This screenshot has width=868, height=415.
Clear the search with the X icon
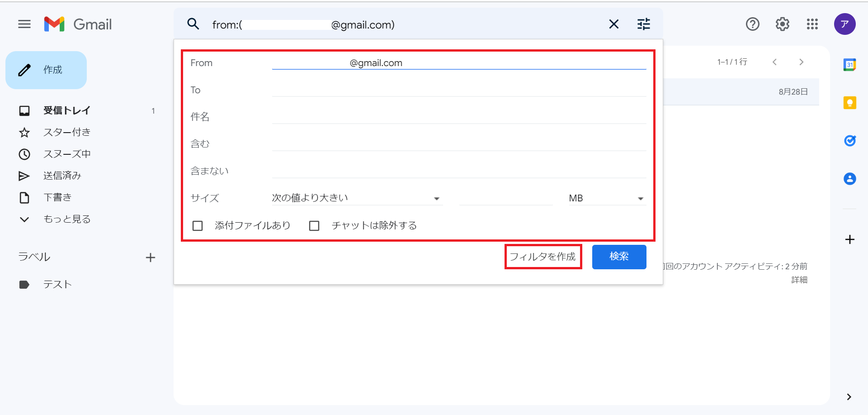[x=613, y=24]
